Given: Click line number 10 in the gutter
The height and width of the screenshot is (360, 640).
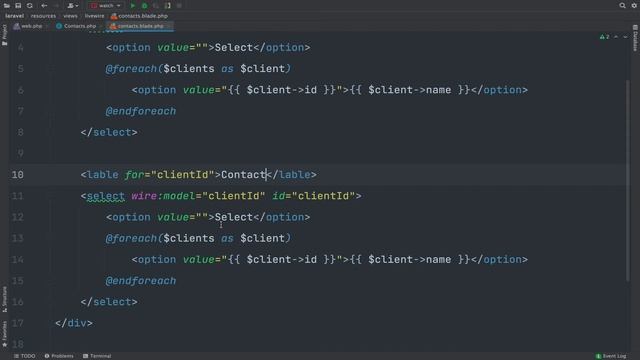Looking at the screenshot, I should (18, 175).
